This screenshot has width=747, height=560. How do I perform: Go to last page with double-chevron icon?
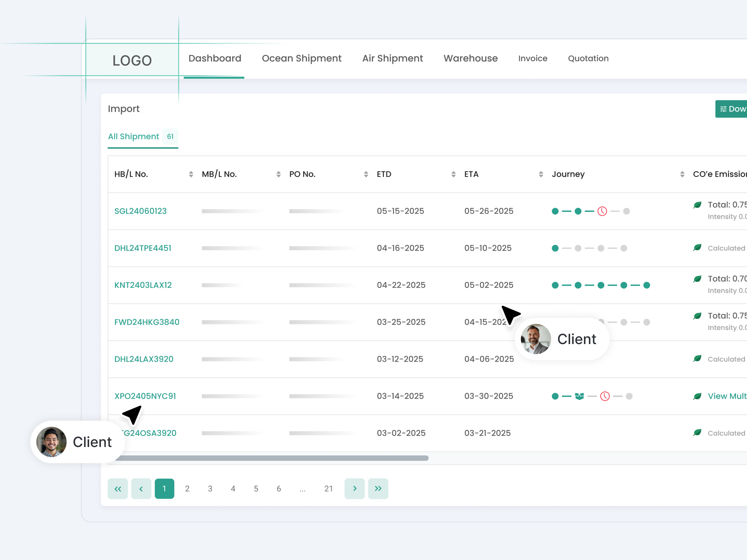click(x=378, y=488)
